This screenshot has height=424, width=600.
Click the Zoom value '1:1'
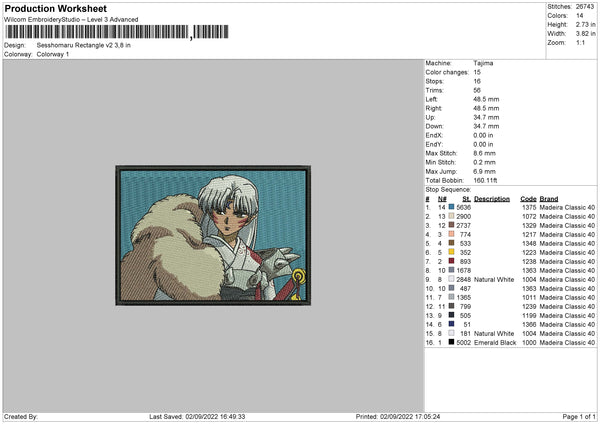pyautogui.click(x=580, y=42)
